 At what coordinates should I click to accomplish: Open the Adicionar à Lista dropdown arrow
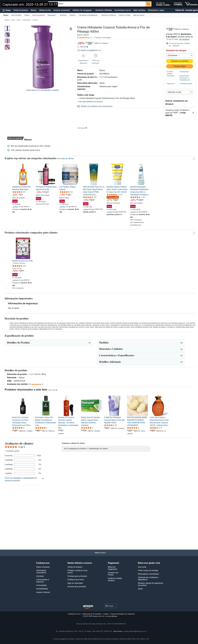pyautogui.click(x=191, y=92)
